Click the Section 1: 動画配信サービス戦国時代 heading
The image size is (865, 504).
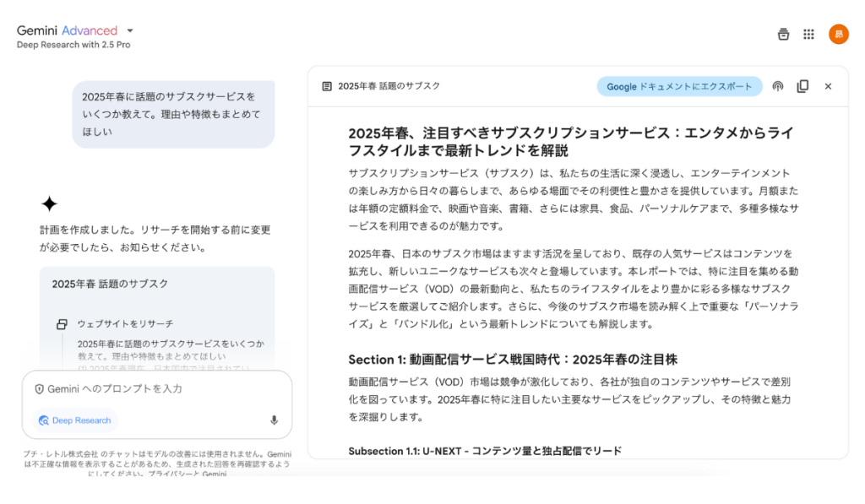pyautogui.click(x=513, y=360)
